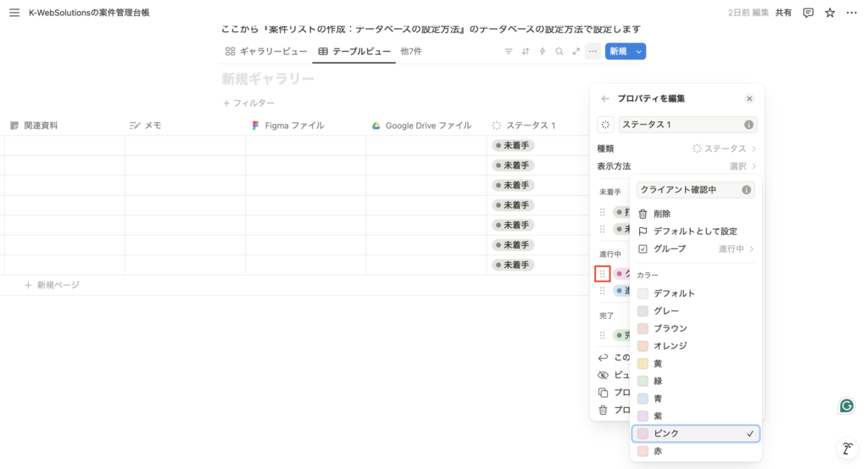Edit the option name text field

pos(688,190)
